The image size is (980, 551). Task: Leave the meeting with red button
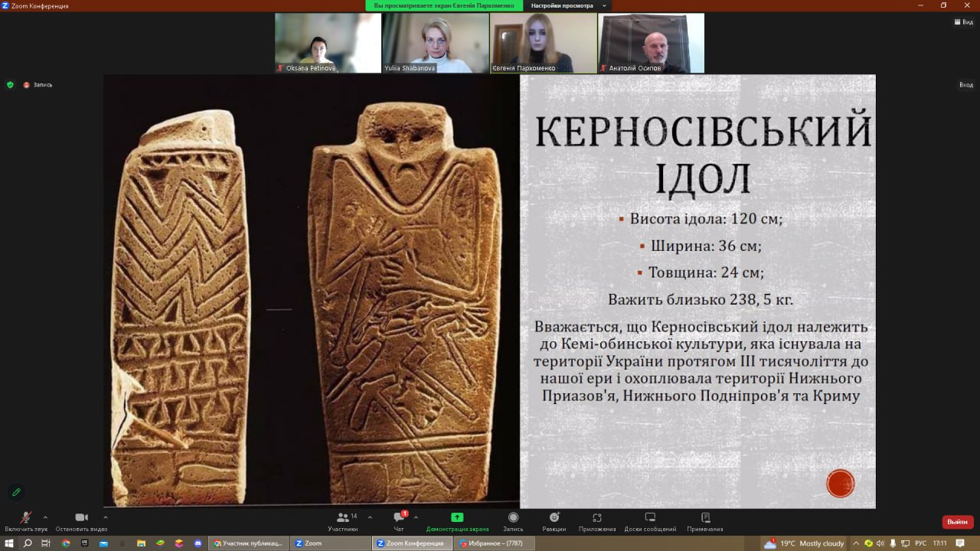[x=958, y=522]
